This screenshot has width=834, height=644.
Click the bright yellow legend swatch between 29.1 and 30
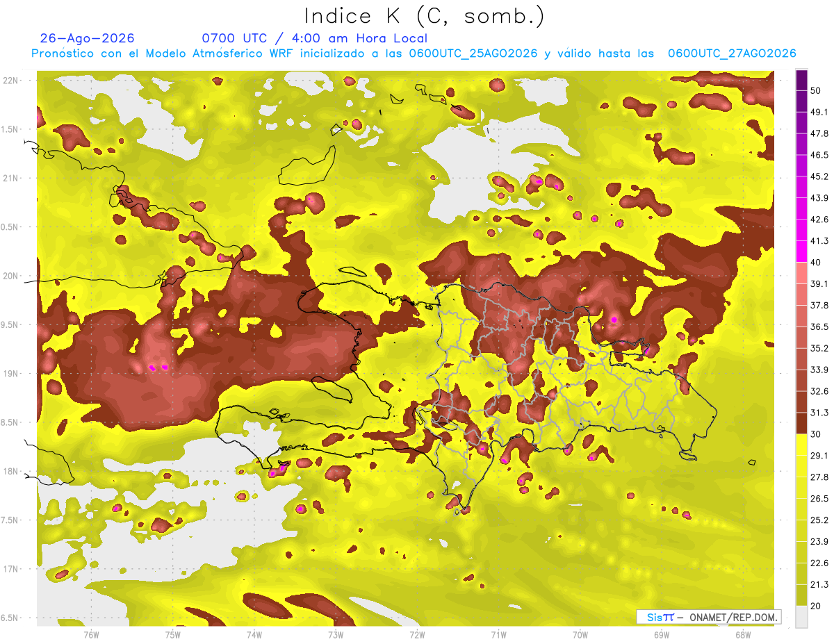click(801, 445)
